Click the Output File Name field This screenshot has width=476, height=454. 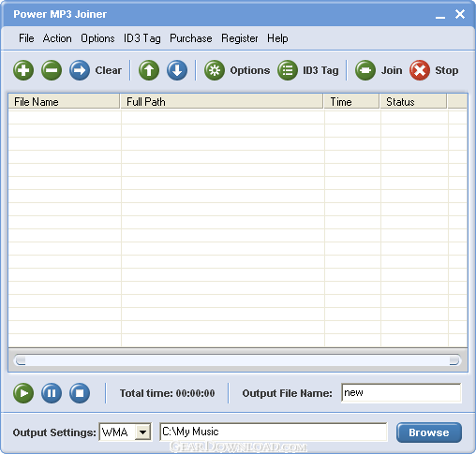click(401, 393)
